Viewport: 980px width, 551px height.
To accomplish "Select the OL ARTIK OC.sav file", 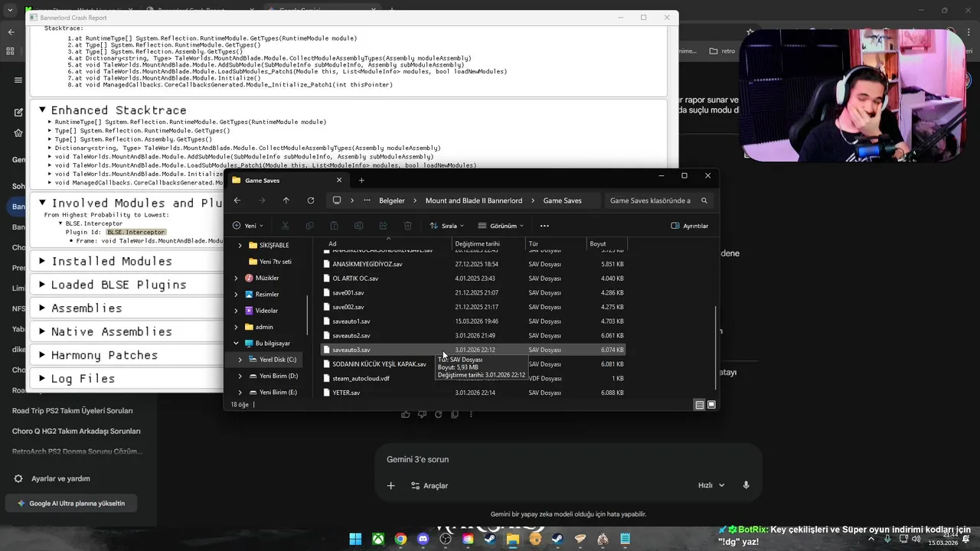I will (474, 279).
